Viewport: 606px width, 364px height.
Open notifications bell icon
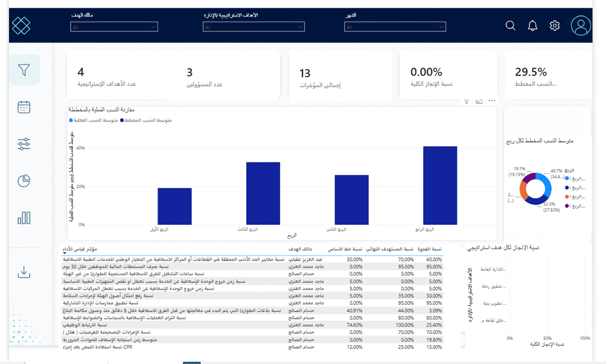click(x=533, y=25)
